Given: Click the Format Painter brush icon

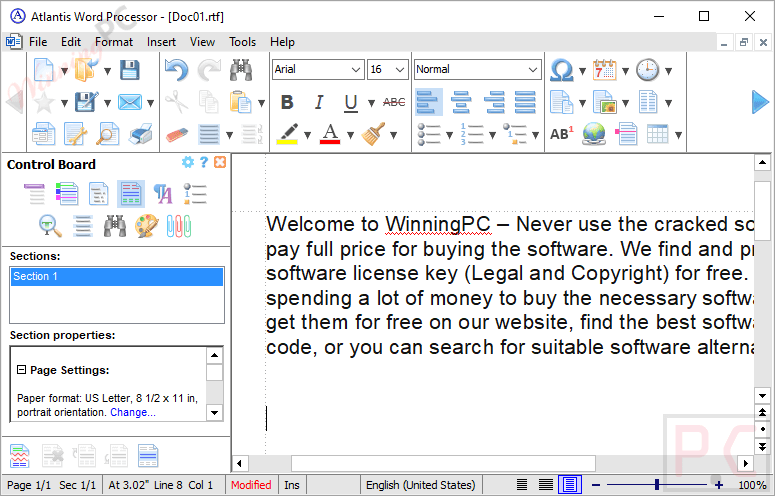Looking at the screenshot, I should pyautogui.click(x=373, y=134).
